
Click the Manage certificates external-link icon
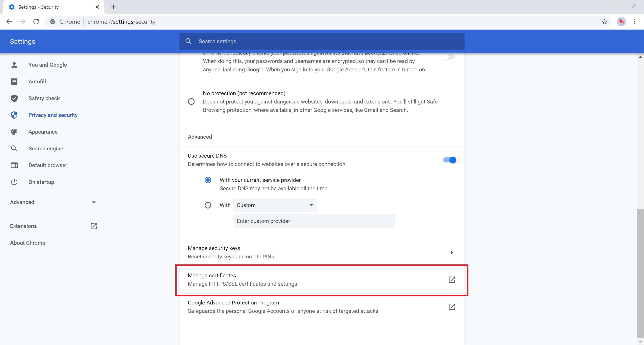[x=452, y=280]
